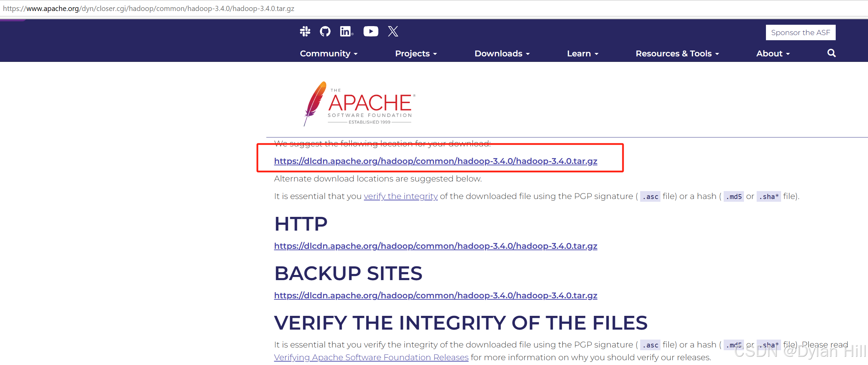868x365 pixels.
Task: Click 'Alternate download locations are suggested below.' text
Action: point(378,179)
